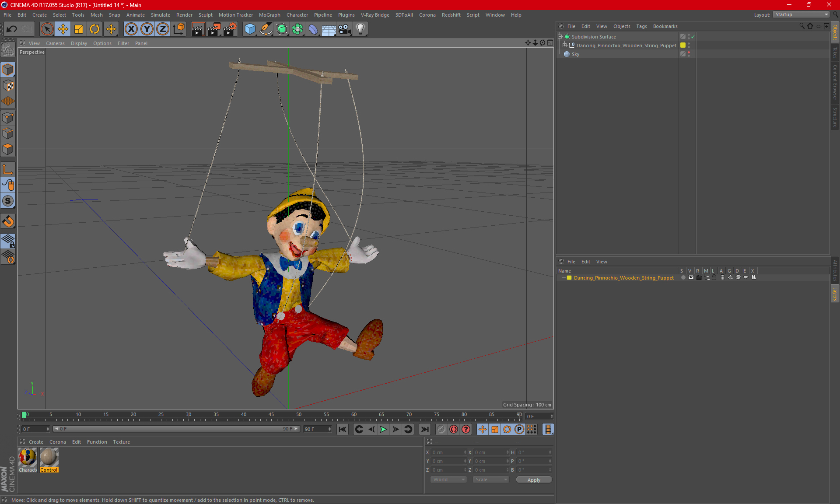
Task: Select Edges mode in left sidebar
Action: click(8, 133)
